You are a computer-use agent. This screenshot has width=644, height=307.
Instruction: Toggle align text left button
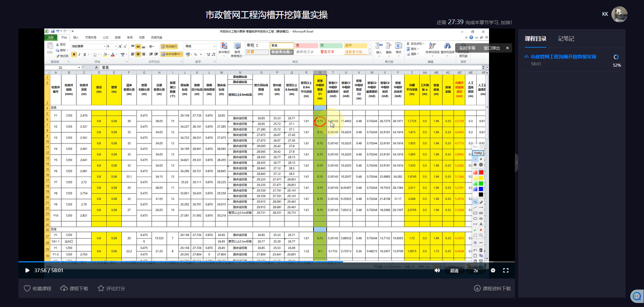click(x=132, y=54)
